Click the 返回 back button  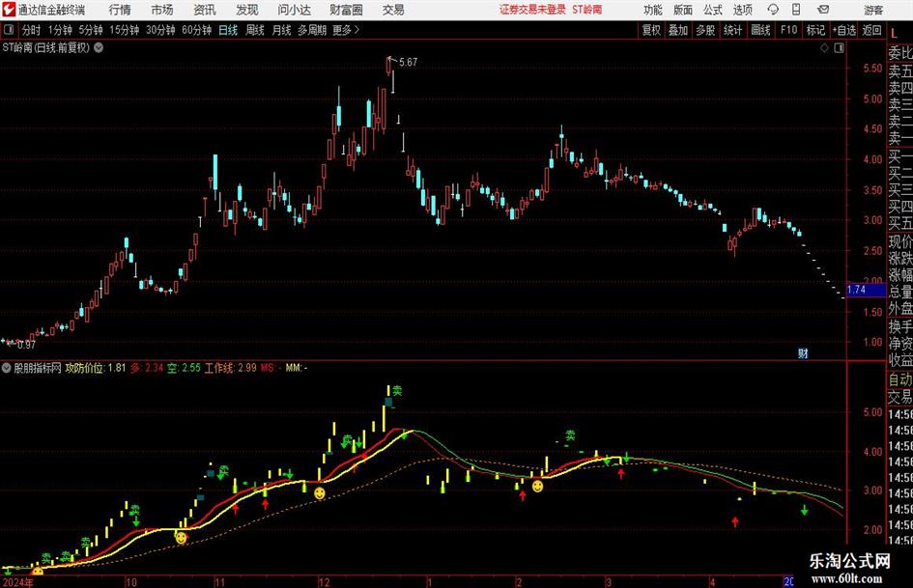coord(871,30)
